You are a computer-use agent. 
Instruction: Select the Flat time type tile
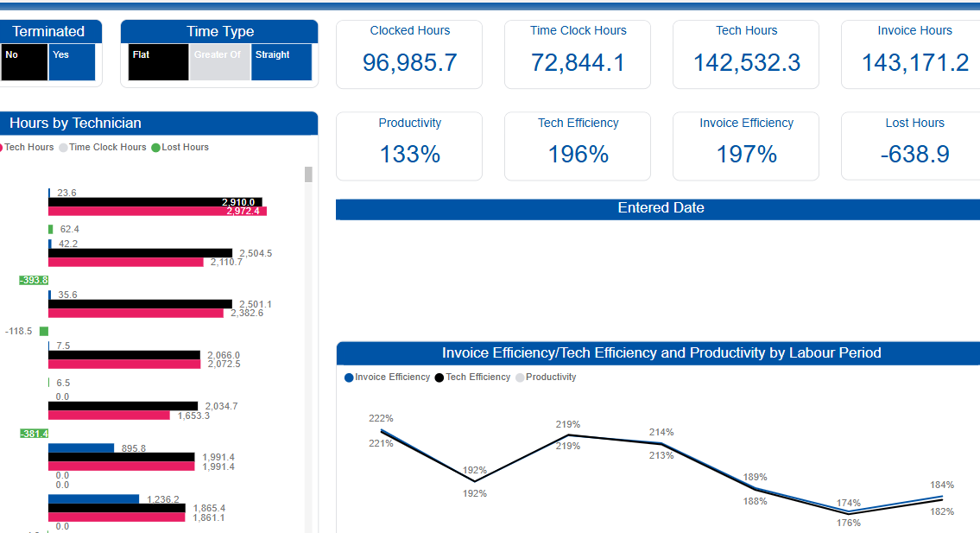point(158,62)
